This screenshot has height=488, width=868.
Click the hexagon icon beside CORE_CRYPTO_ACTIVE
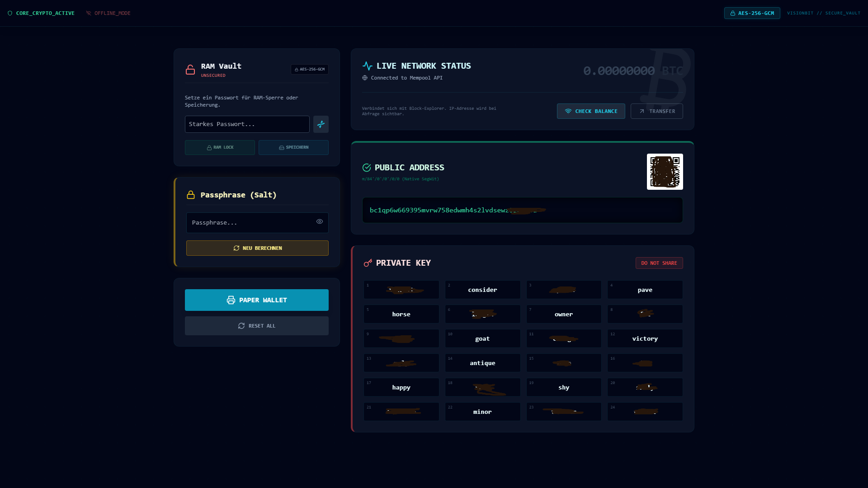(10, 13)
